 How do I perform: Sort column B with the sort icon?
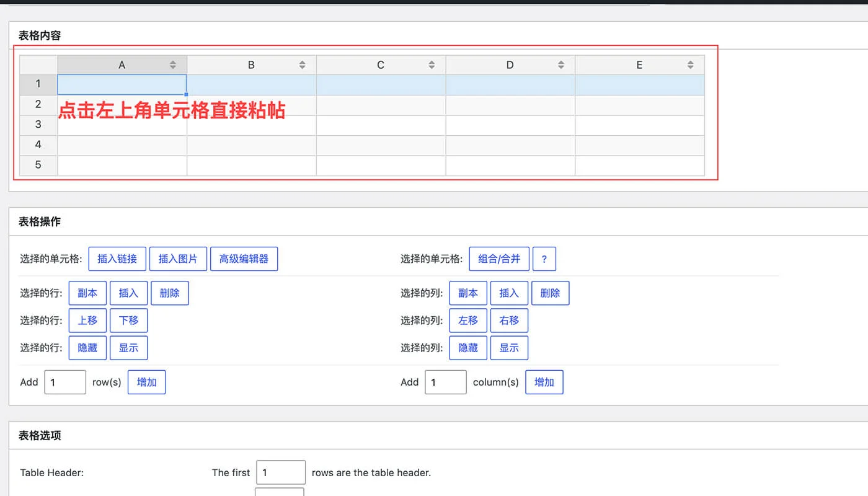click(x=302, y=64)
